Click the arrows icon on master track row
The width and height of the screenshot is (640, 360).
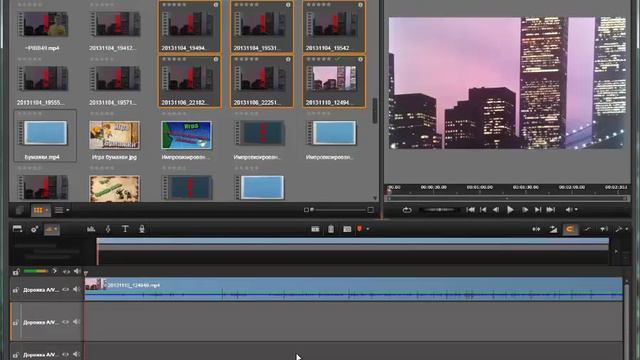66,271
